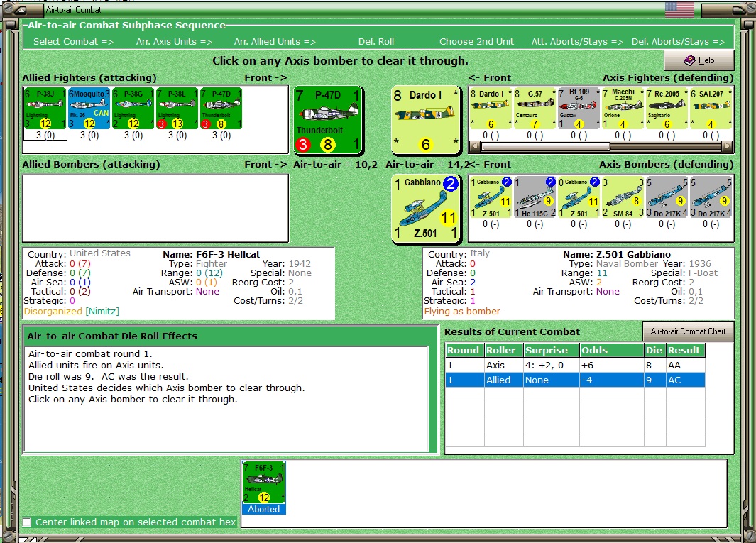This screenshot has height=543, width=756.
Task: Click the Result column header
Action: (x=685, y=350)
